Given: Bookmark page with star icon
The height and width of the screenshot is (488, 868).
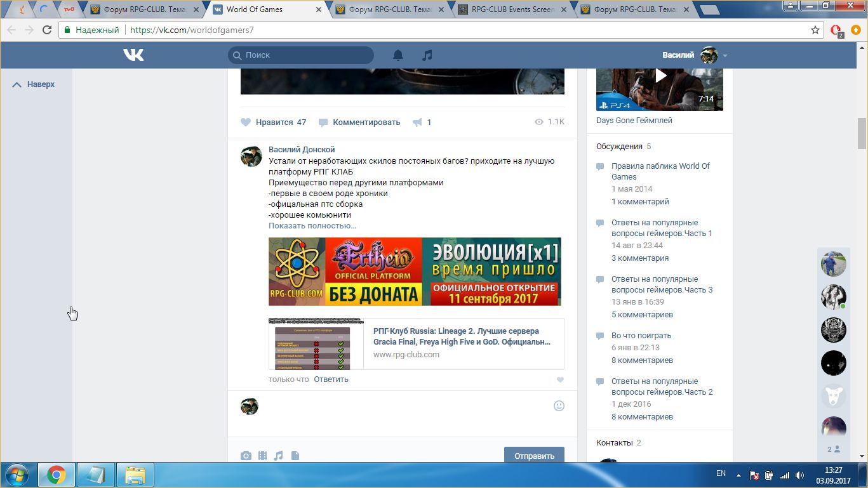Looking at the screenshot, I should [x=815, y=30].
